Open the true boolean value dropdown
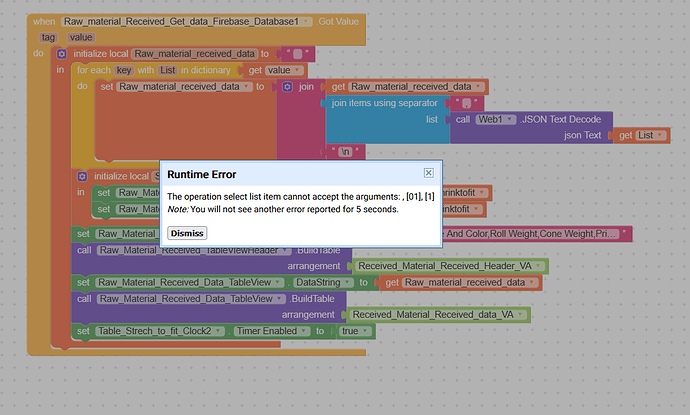The width and height of the screenshot is (690, 415). [352, 331]
